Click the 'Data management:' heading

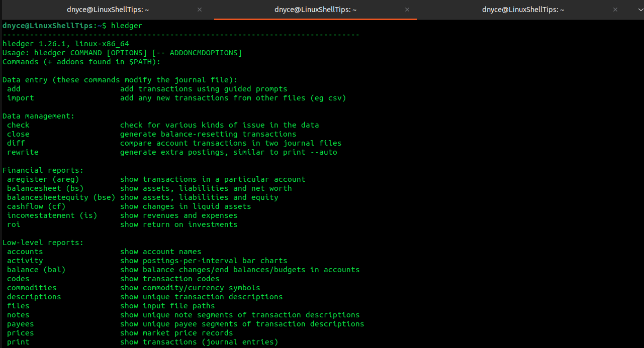coord(38,116)
